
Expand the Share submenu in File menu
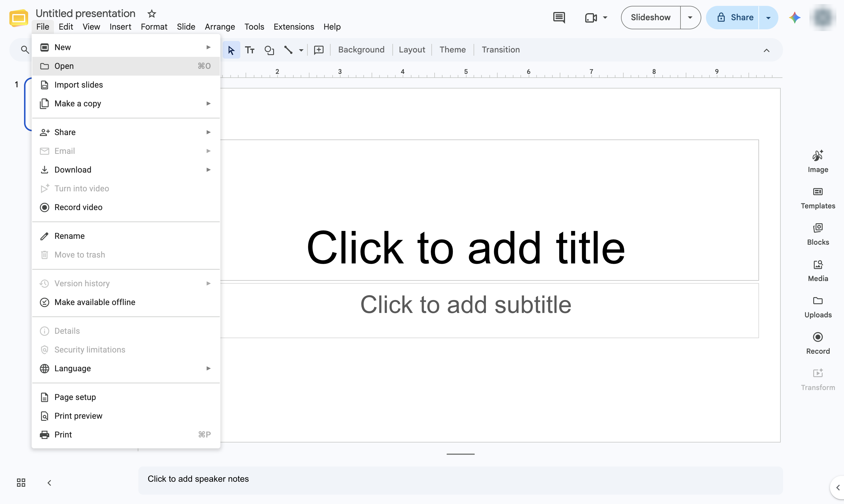pos(126,132)
